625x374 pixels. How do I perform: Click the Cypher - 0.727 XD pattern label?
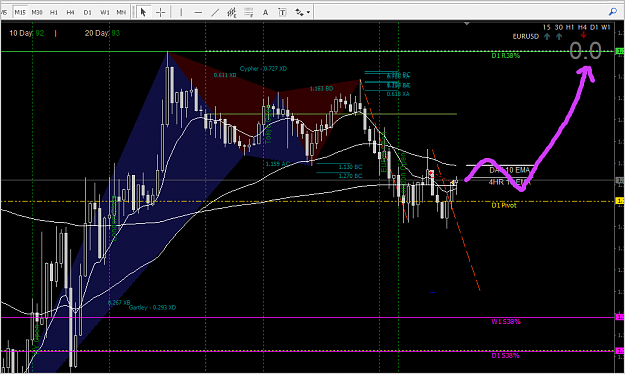point(263,69)
